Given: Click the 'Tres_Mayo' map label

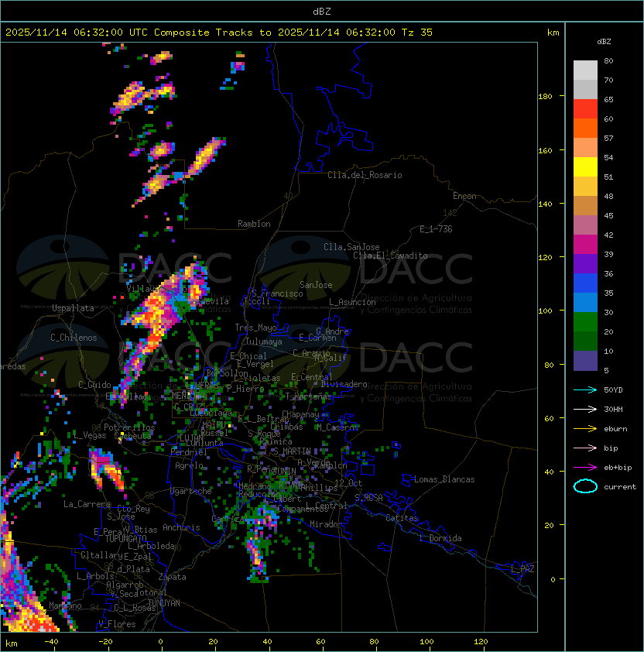Looking at the screenshot, I should [x=255, y=328].
